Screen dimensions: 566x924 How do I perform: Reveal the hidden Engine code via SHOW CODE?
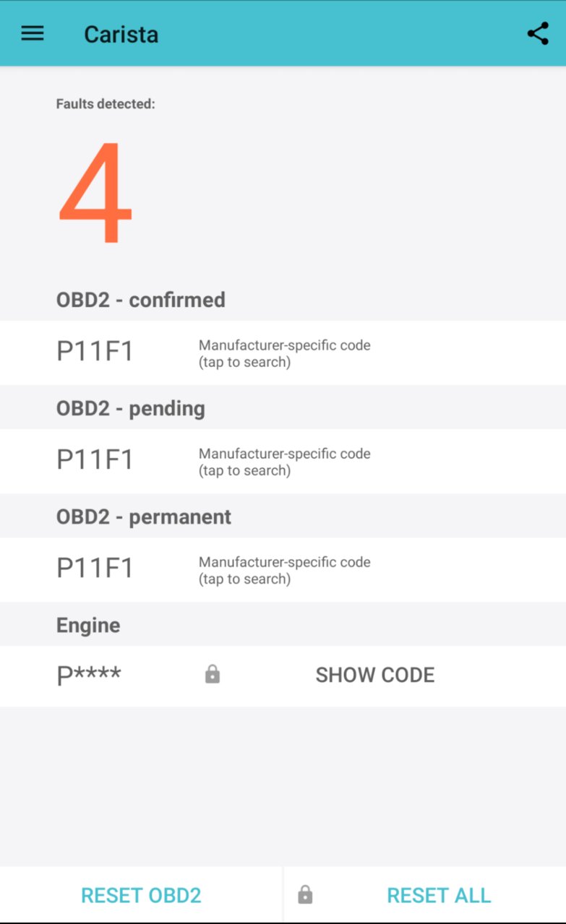375,675
